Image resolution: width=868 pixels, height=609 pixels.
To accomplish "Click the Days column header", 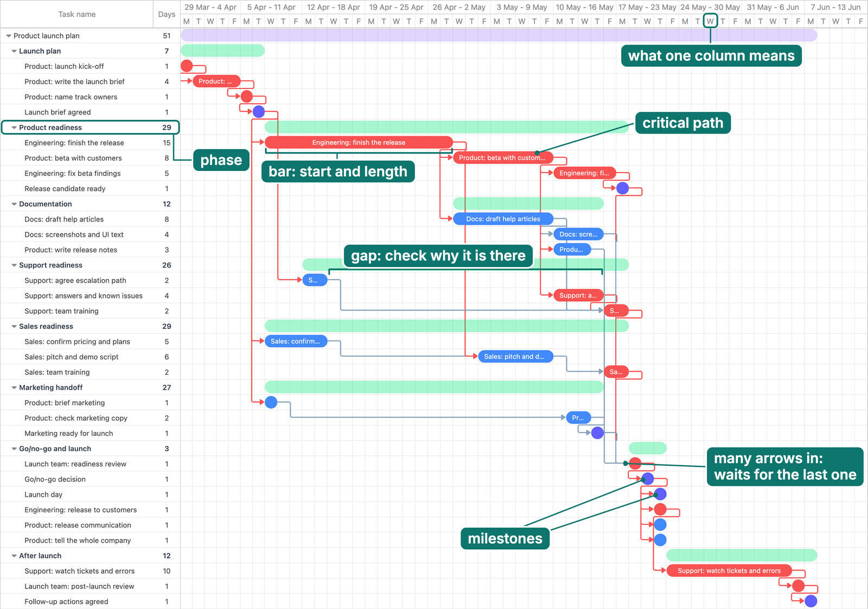I will [167, 14].
